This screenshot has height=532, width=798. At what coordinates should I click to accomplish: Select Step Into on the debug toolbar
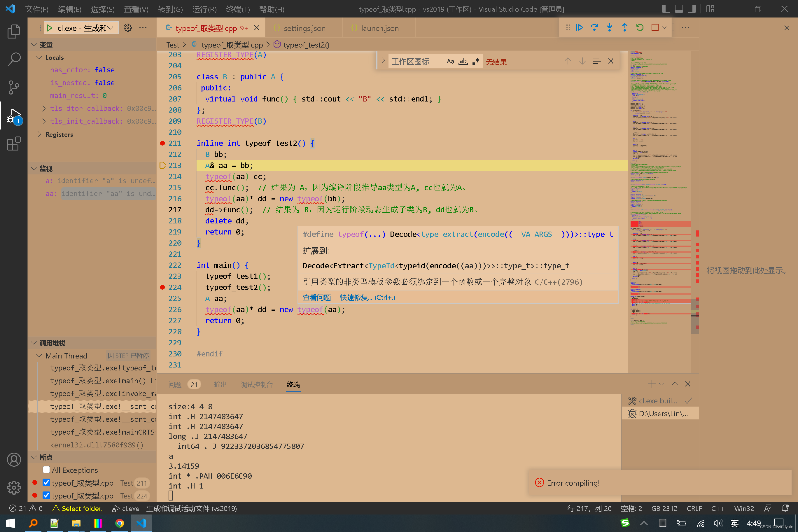click(609, 27)
